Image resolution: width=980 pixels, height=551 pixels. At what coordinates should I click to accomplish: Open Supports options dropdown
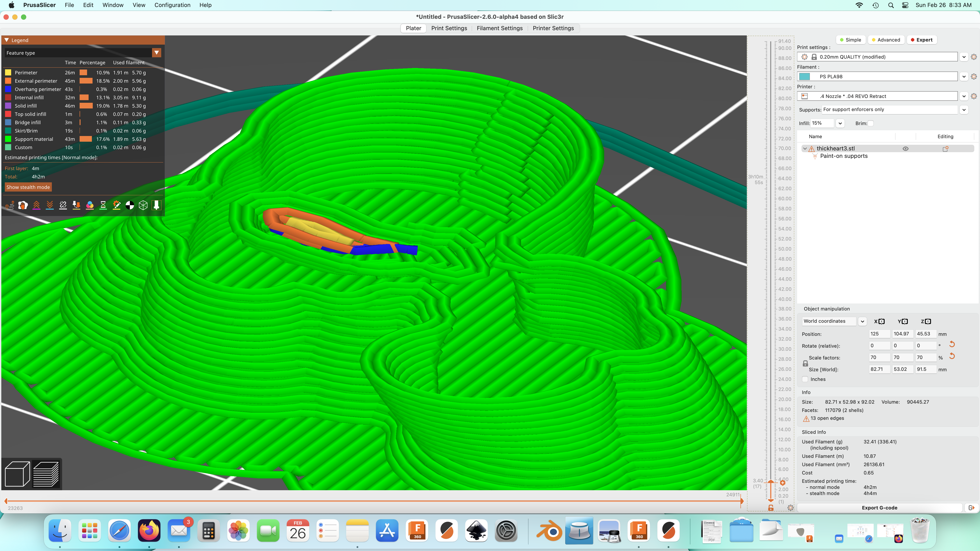pos(964,110)
